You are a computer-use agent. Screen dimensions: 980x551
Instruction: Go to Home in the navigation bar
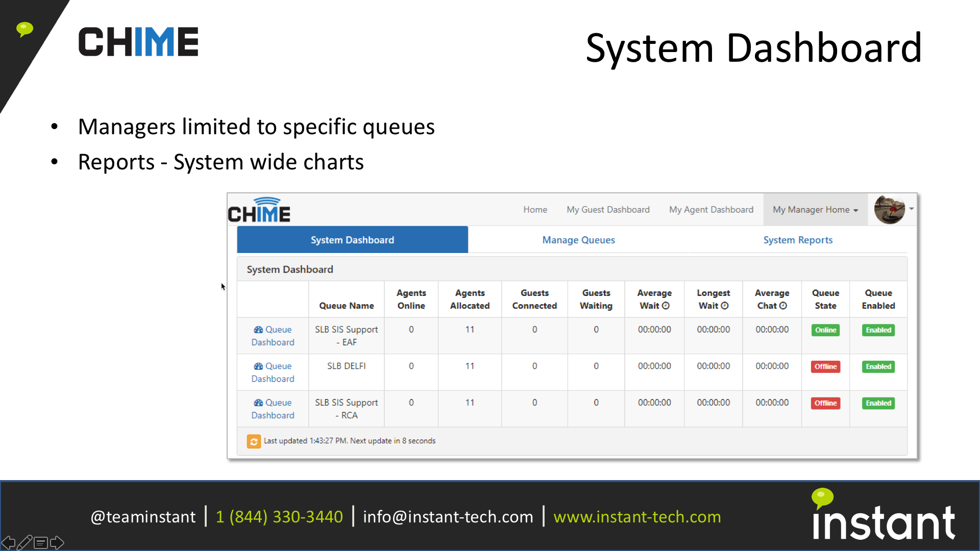(535, 210)
